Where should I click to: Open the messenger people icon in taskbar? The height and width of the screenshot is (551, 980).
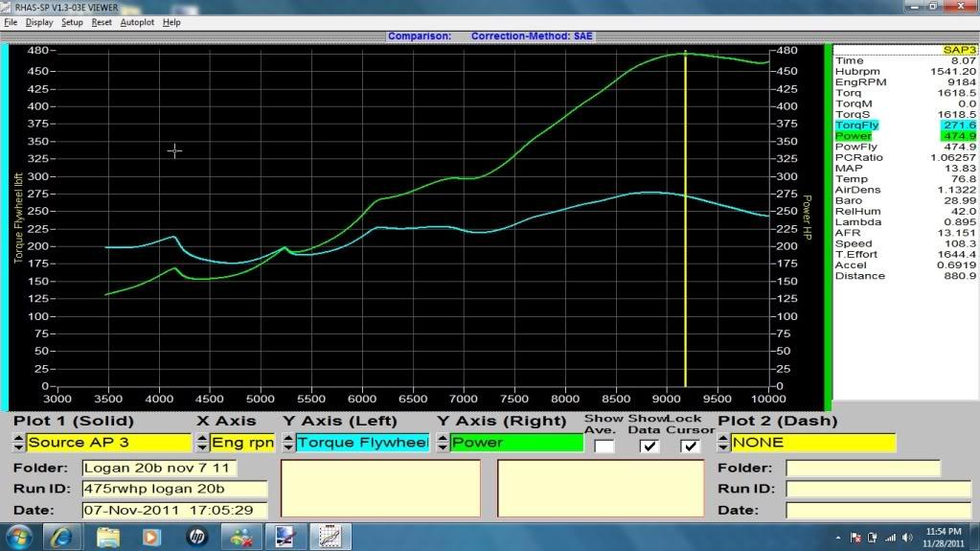(x=240, y=538)
